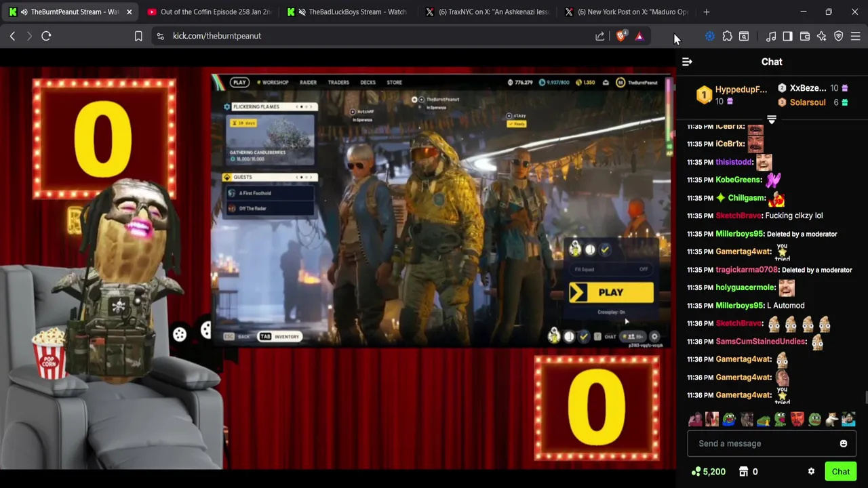
Task: Open the in-game RAIDER menu
Action: 308,82
